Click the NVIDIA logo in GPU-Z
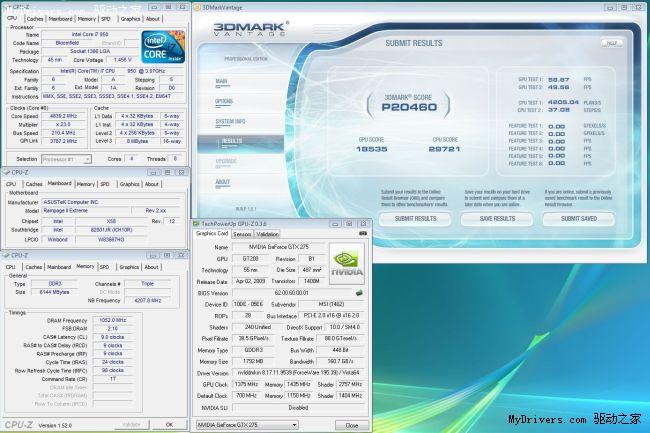 coord(347,264)
